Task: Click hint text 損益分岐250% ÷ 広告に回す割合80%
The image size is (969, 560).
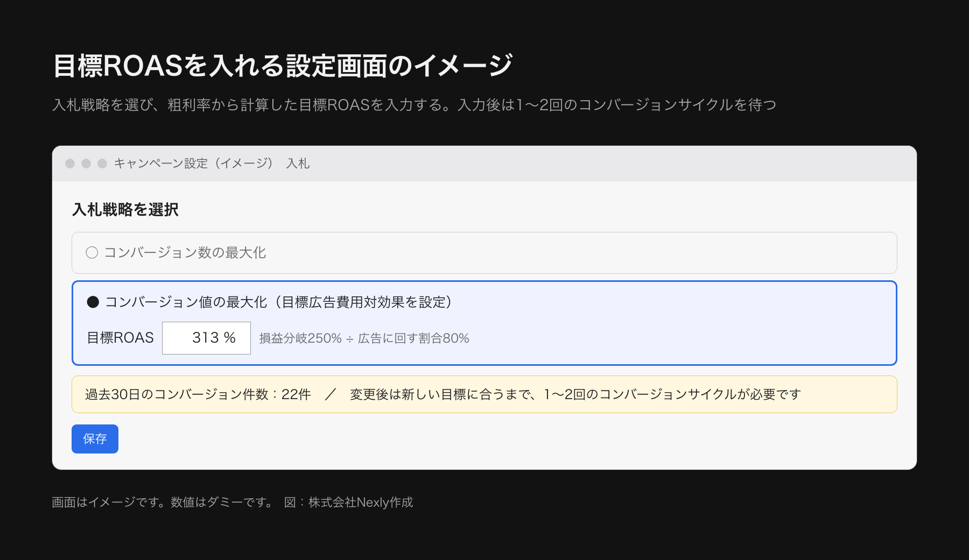Action: 364,338
